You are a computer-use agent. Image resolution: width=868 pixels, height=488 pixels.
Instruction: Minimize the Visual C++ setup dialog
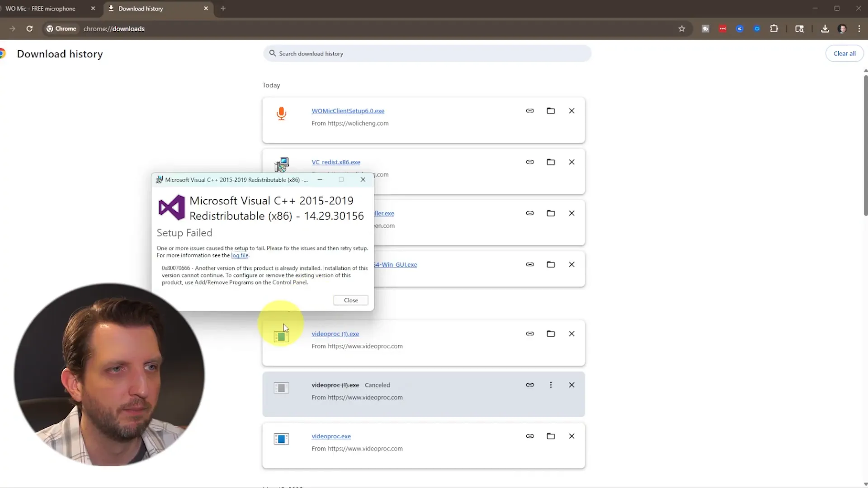click(x=320, y=179)
